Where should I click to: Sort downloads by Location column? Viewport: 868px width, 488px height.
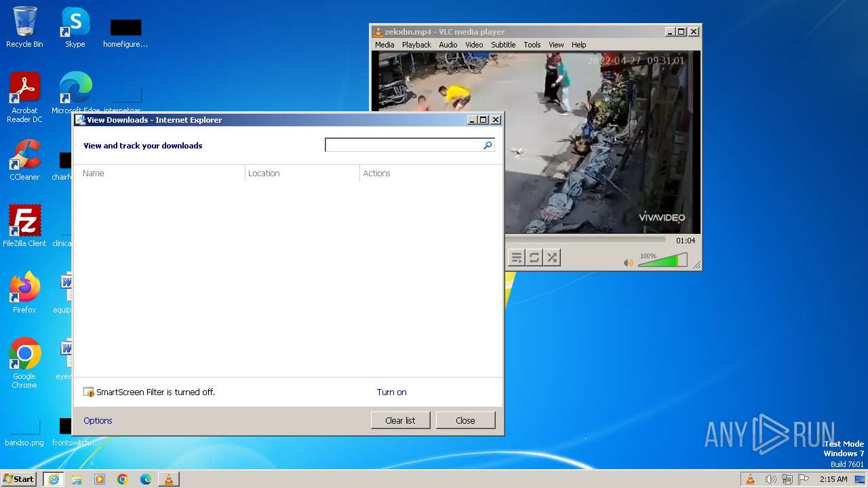[x=302, y=174]
